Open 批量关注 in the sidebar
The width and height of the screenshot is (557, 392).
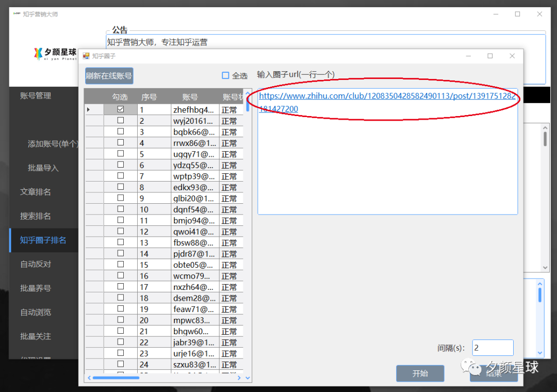point(36,336)
